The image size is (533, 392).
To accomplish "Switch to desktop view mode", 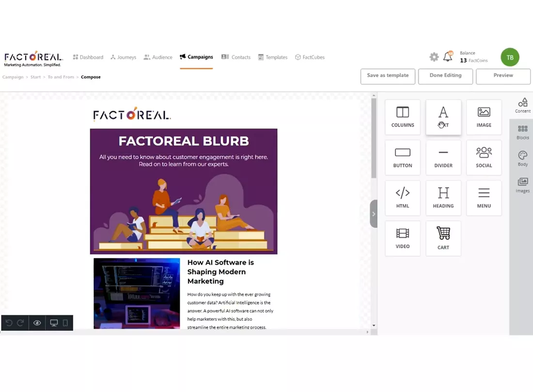I will coord(54,323).
